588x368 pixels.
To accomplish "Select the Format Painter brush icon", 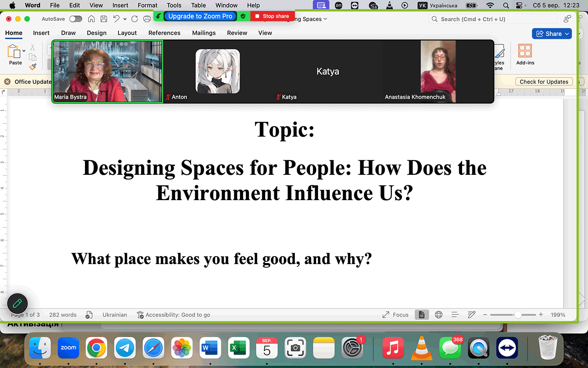I will [x=33, y=67].
